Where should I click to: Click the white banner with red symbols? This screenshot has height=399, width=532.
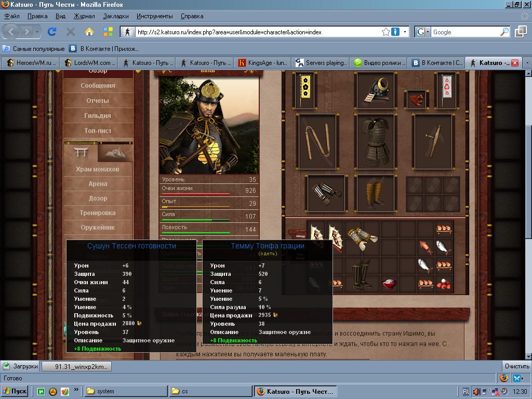click(x=446, y=90)
